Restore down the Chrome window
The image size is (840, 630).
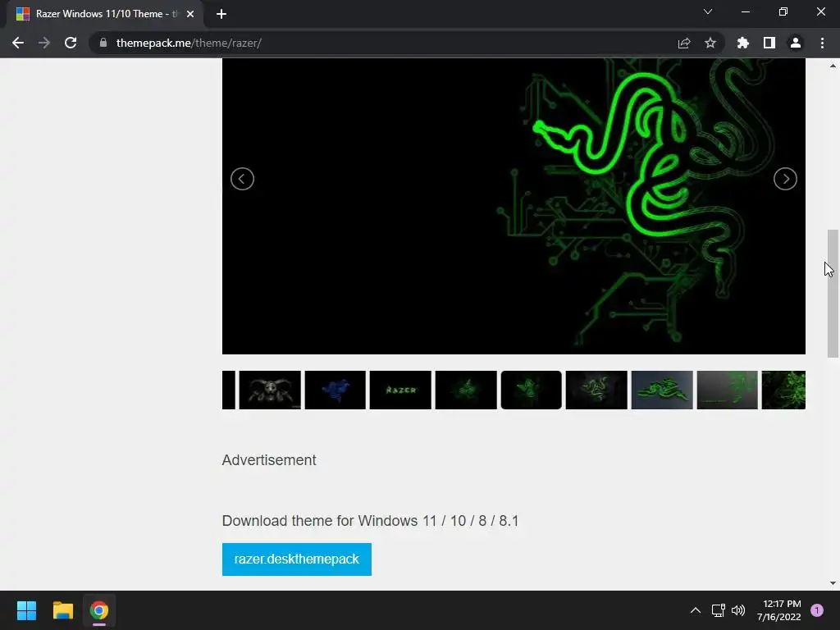pyautogui.click(x=783, y=11)
